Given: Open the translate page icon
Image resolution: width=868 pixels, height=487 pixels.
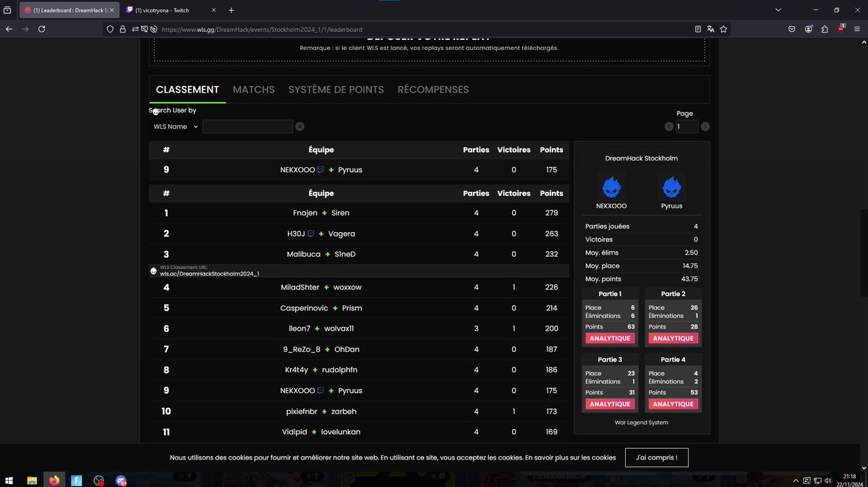Looking at the screenshot, I should (x=711, y=29).
